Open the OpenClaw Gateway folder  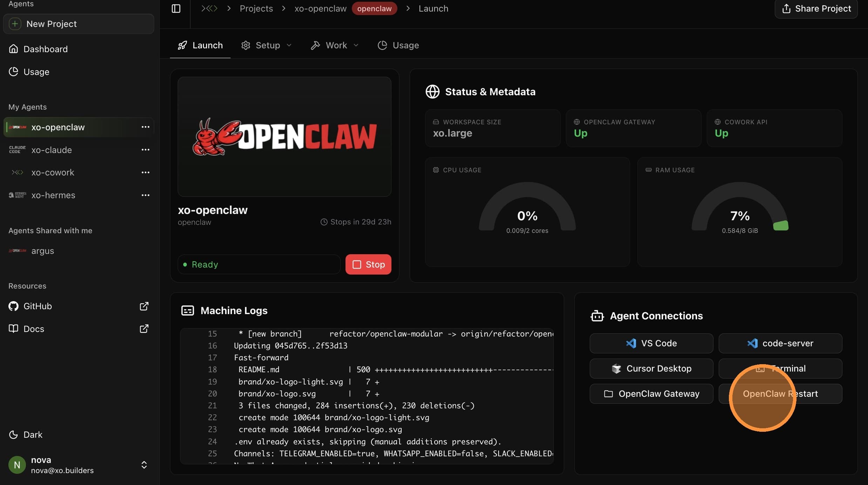[x=651, y=394]
